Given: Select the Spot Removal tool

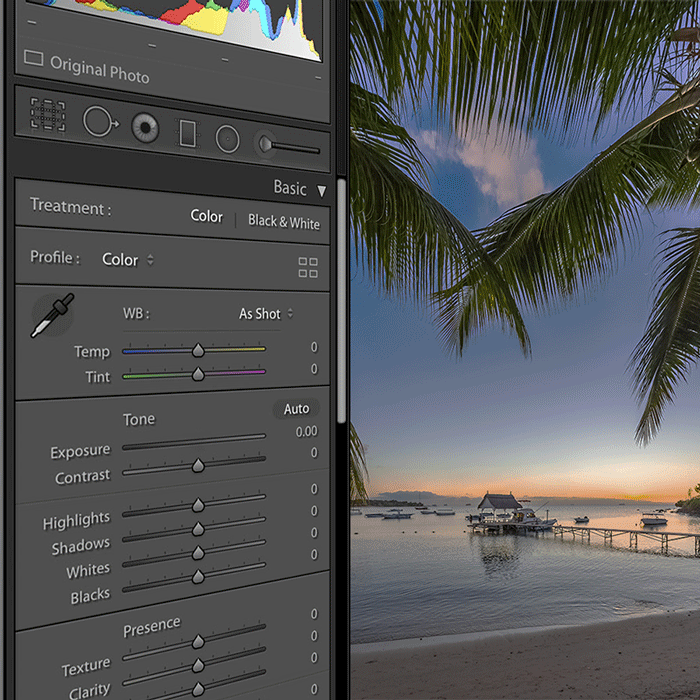Looking at the screenshot, I should click(x=99, y=122).
